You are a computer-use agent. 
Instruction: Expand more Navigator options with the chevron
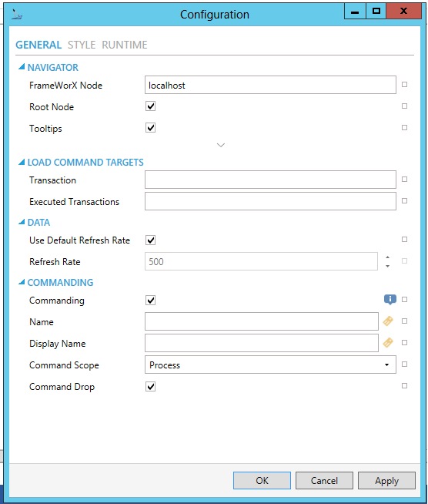click(221, 145)
